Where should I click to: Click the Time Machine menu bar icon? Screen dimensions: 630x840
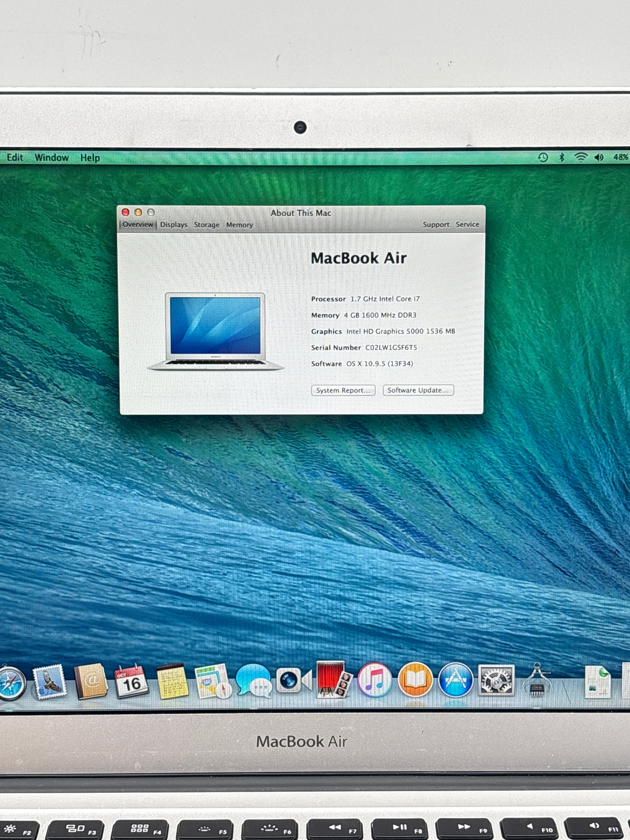[x=543, y=157]
